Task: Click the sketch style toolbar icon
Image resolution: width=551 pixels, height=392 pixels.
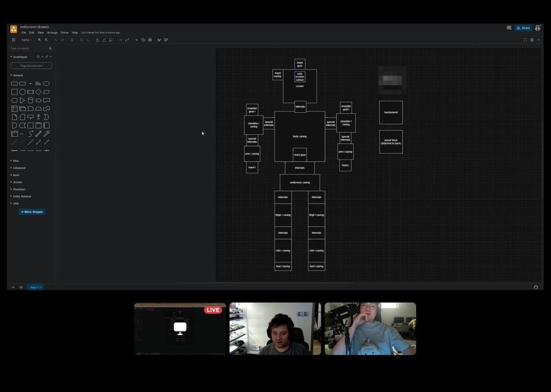Action: (x=159, y=40)
